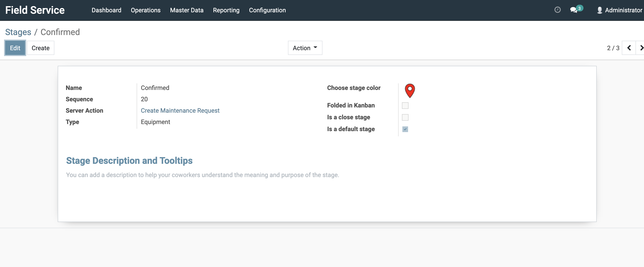The height and width of the screenshot is (267, 644).
Task: Click the 2/3 record pager counter
Action: coord(614,48)
